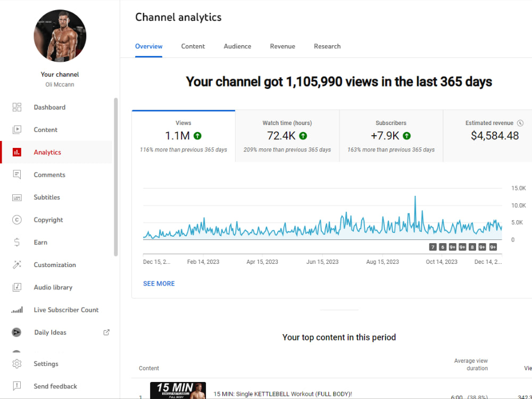Open the Comments speech-bubble icon
Image resolution: width=532 pixels, height=399 pixels.
[x=16, y=174]
